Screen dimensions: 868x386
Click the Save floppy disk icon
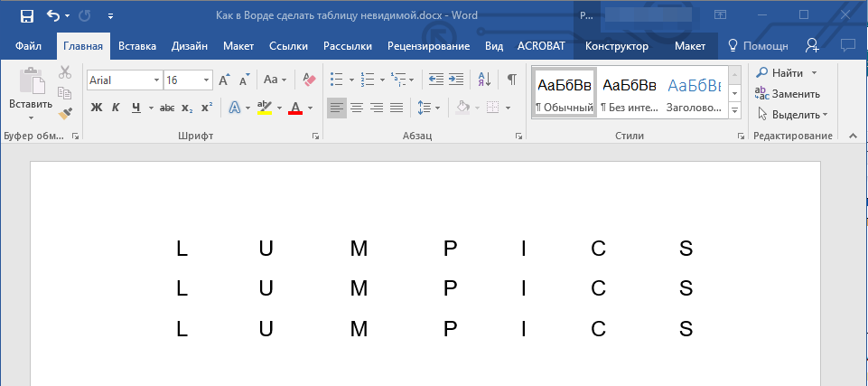pyautogui.click(x=26, y=15)
